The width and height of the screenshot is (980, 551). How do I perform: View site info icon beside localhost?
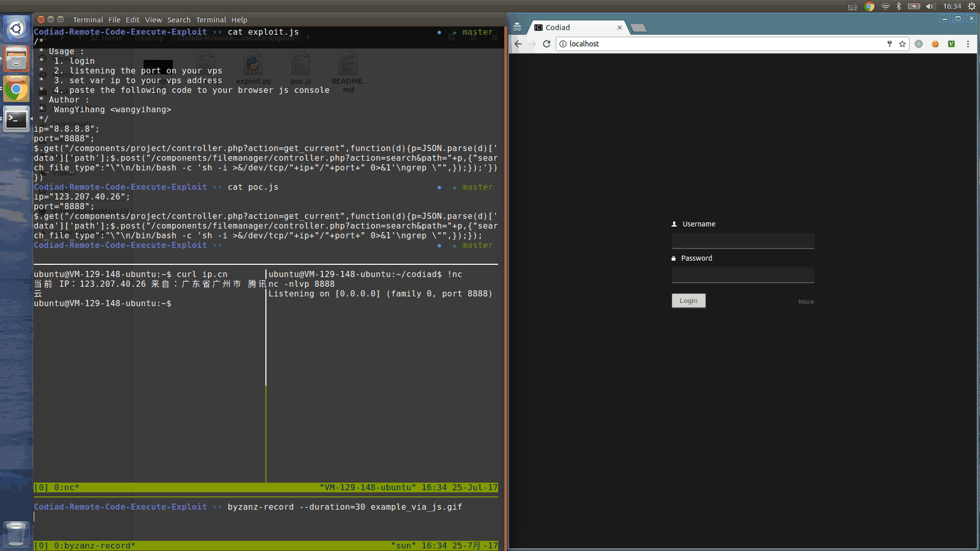click(563, 44)
